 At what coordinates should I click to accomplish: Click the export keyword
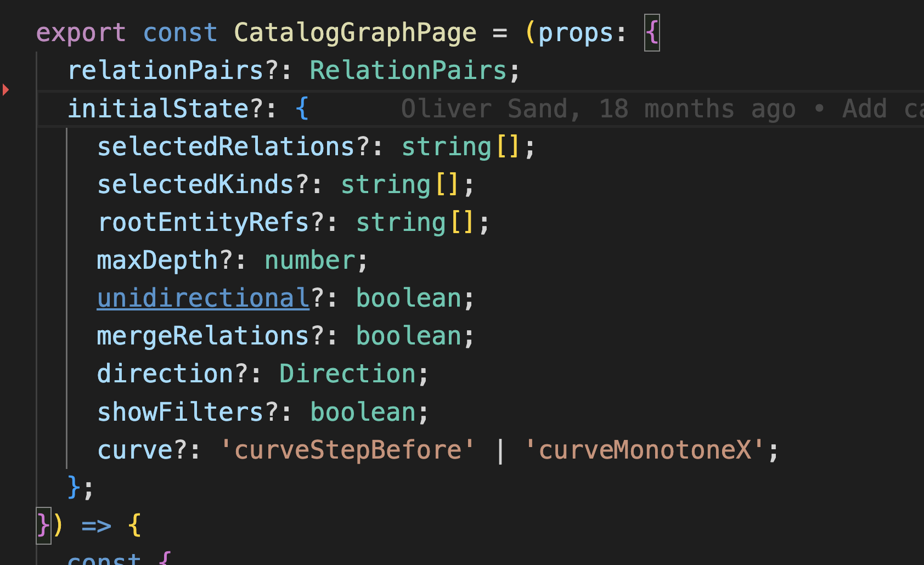click(80, 32)
